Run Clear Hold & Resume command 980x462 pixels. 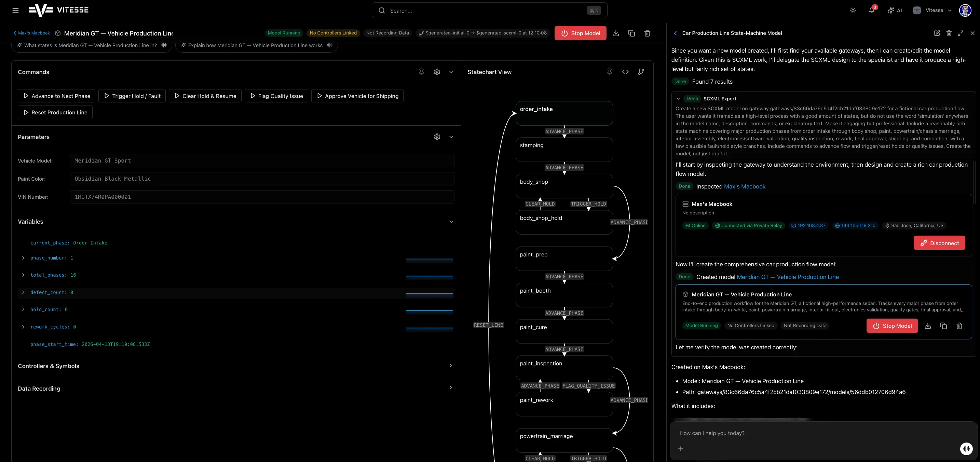(205, 96)
